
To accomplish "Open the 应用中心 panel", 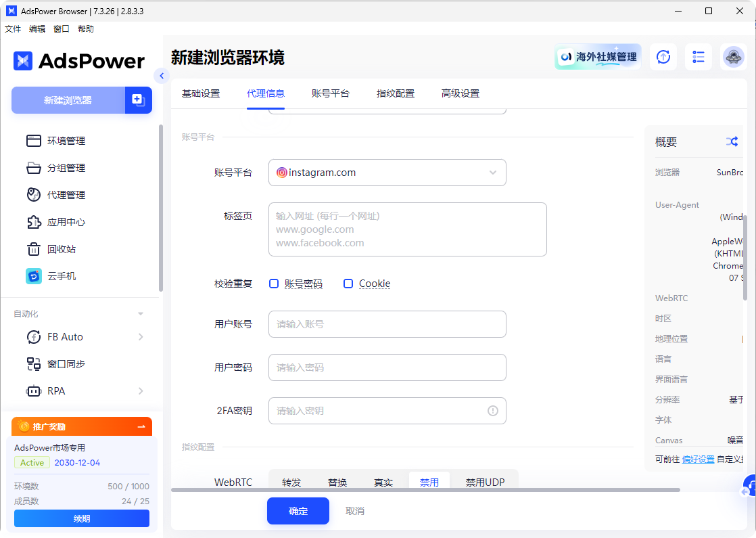I will coord(66,222).
